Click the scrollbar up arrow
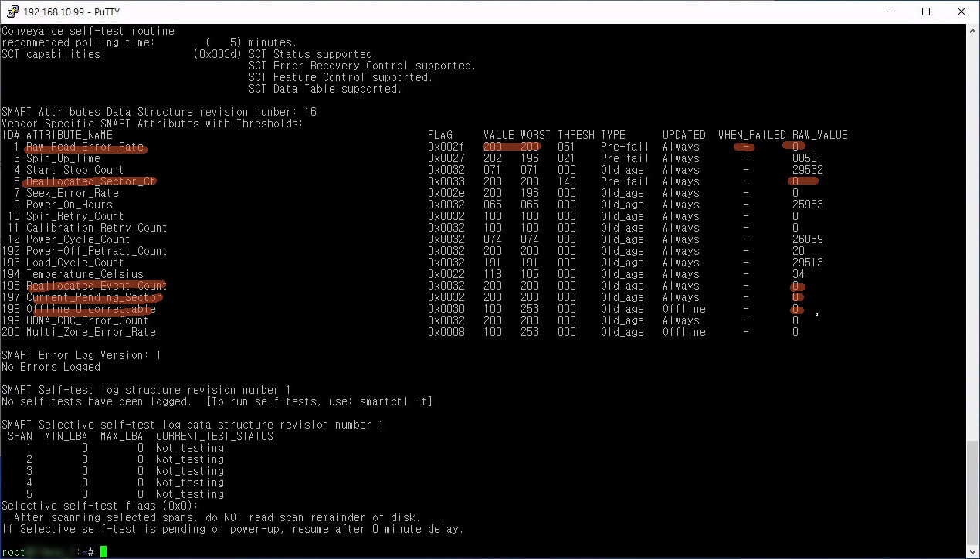The width and height of the screenshot is (980, 559). 972,31
